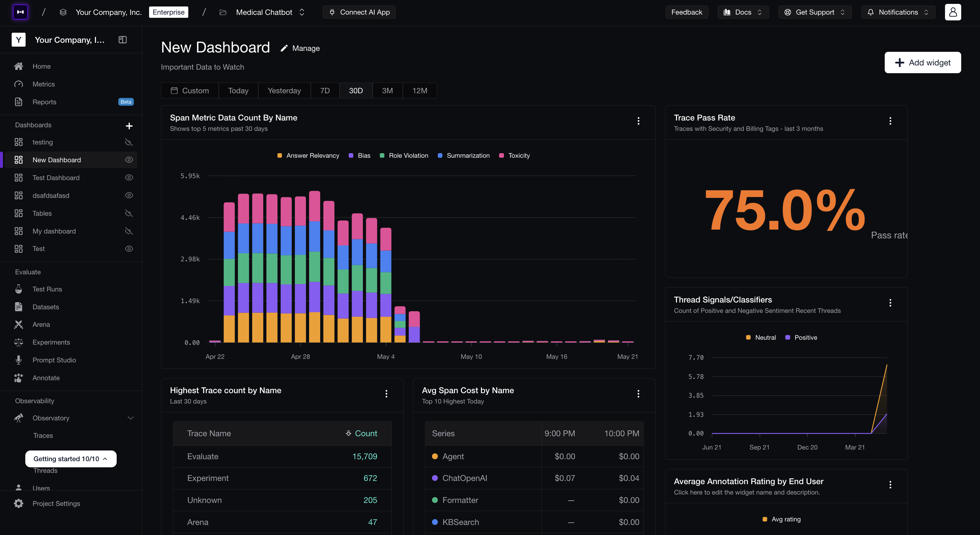980x535 pixels.
Task: Toggle visibility of the testing dashboard
Action: coord(129,142)
